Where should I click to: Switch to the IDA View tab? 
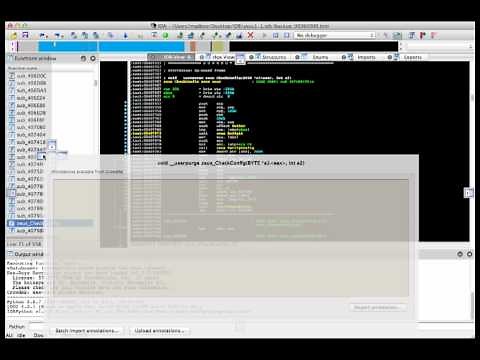(x=170, y=57)
